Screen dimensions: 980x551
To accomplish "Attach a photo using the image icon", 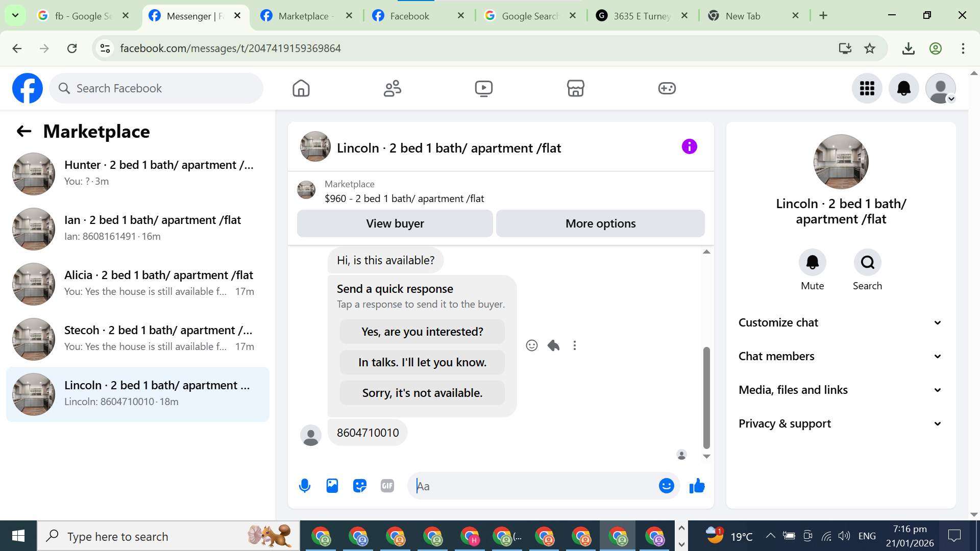I will click(332, 486).
